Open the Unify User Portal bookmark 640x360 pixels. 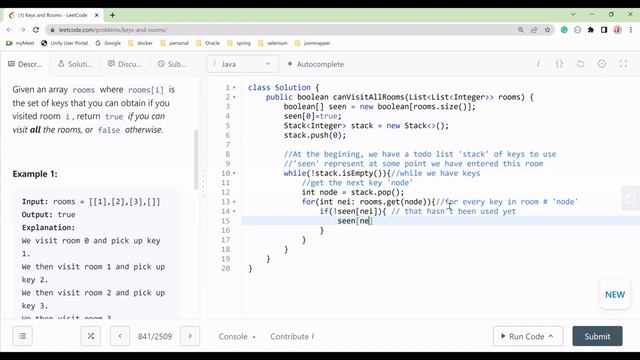pos(64,43)
